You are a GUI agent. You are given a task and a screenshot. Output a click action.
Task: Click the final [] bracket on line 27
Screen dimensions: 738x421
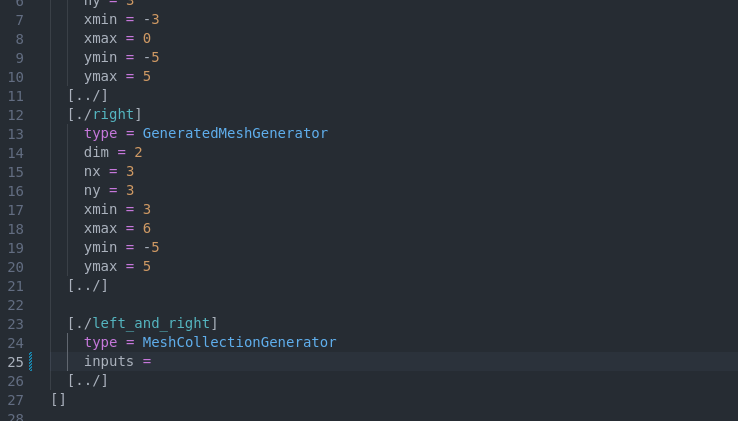58,399
